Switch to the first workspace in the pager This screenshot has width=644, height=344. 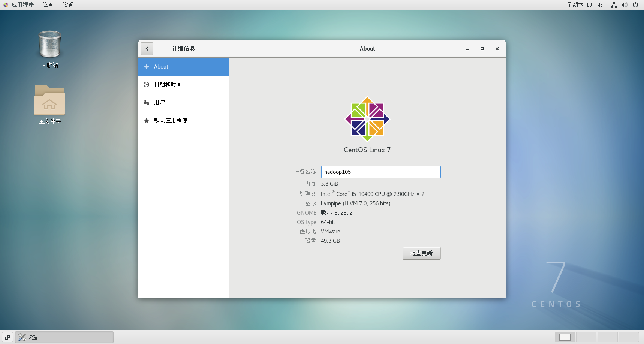(x=565, y=337)
